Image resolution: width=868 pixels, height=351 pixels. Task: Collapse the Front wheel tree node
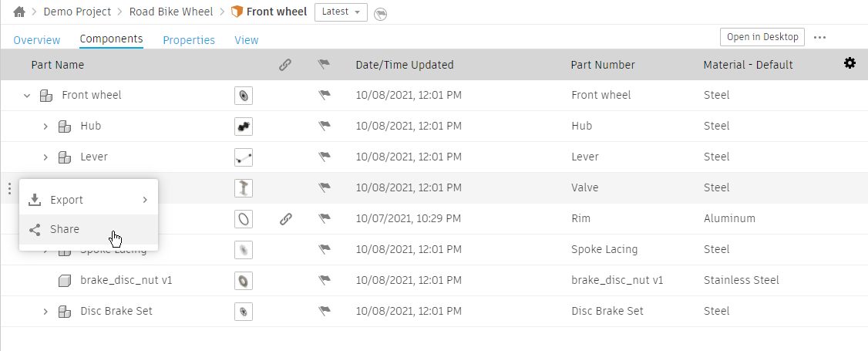click(x=27, y=96)
